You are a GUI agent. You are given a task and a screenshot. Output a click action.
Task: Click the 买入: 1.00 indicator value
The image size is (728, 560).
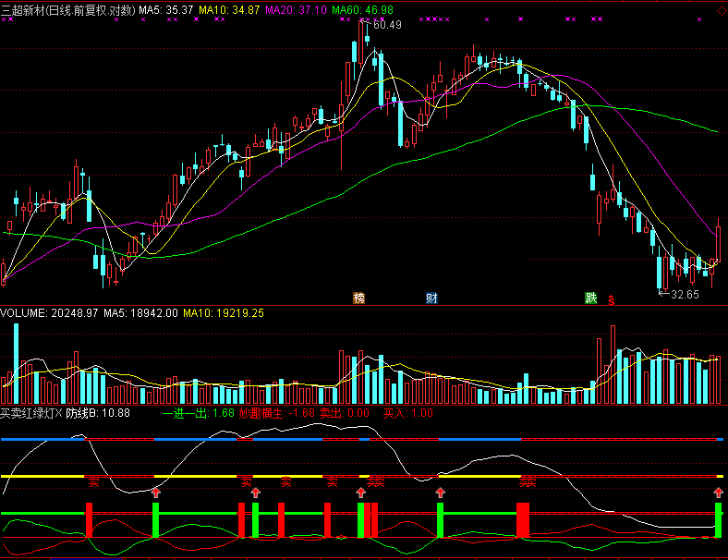[x=407, y=413]
